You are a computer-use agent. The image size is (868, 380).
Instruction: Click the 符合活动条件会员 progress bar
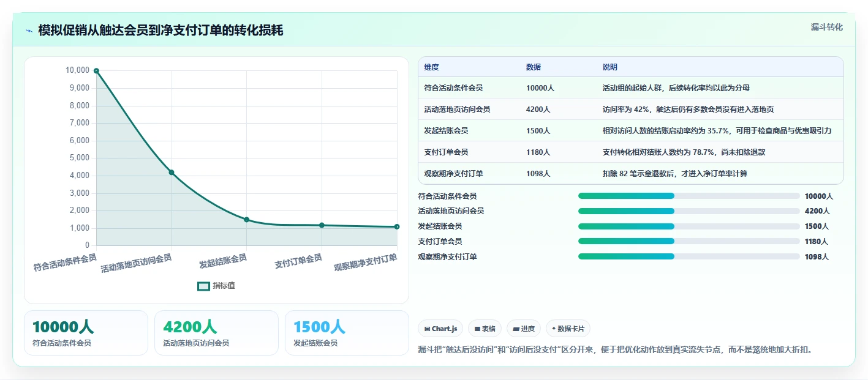pyautogui.click(x=689, y=196)
